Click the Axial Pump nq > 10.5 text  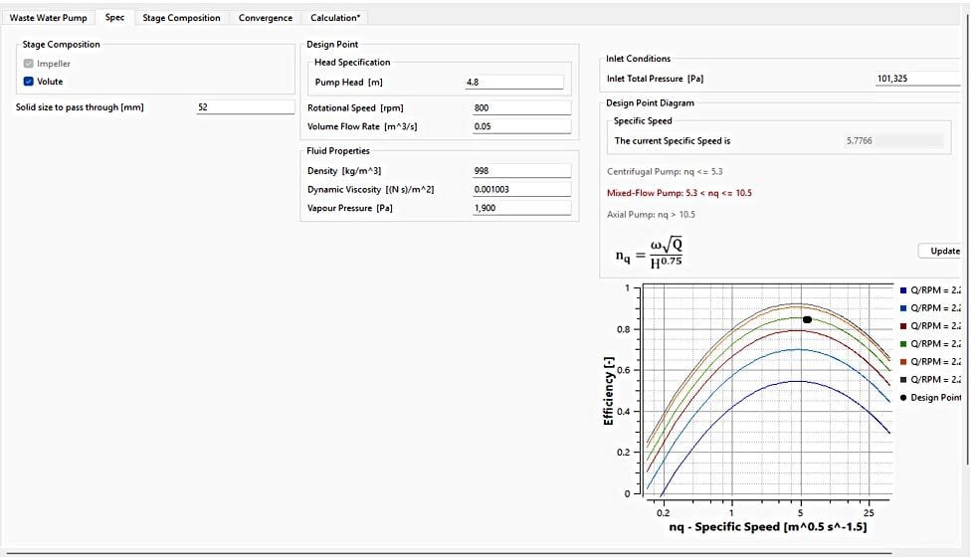coord(651,215)
